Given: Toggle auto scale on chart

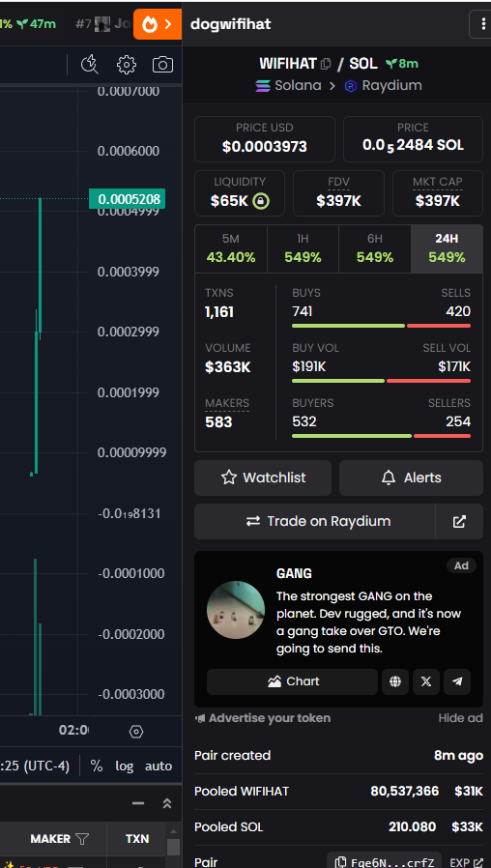Looking at the screenshot, I should [159, 767].
